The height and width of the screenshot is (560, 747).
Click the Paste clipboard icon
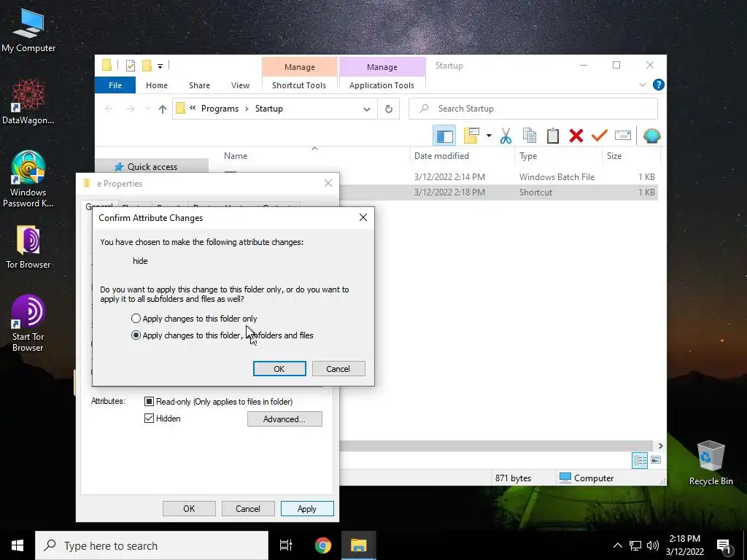tap(553, 136)
